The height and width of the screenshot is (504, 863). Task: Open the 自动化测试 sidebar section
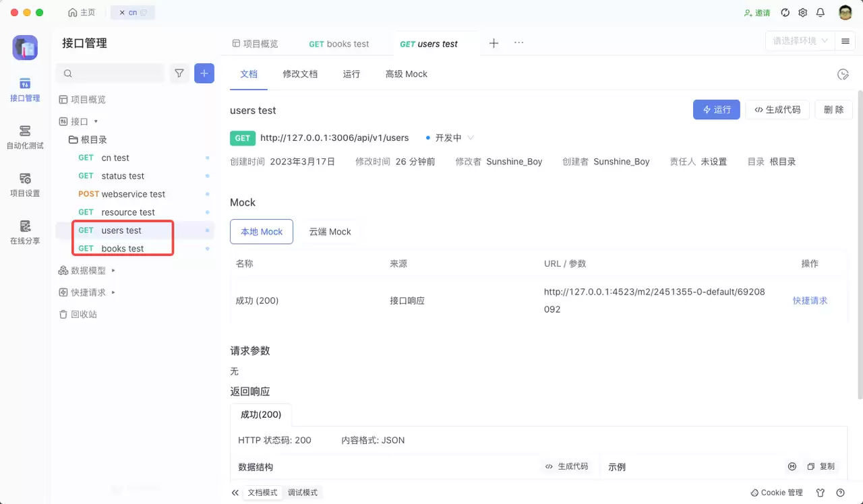click(25, 137)
